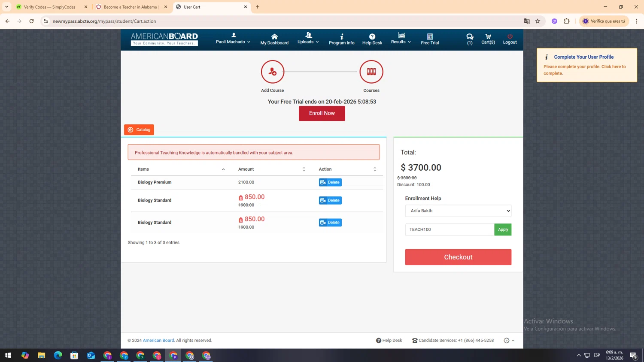Open the footer settings gear
Screen dimensions: 644x362
(x=507, y=341)
